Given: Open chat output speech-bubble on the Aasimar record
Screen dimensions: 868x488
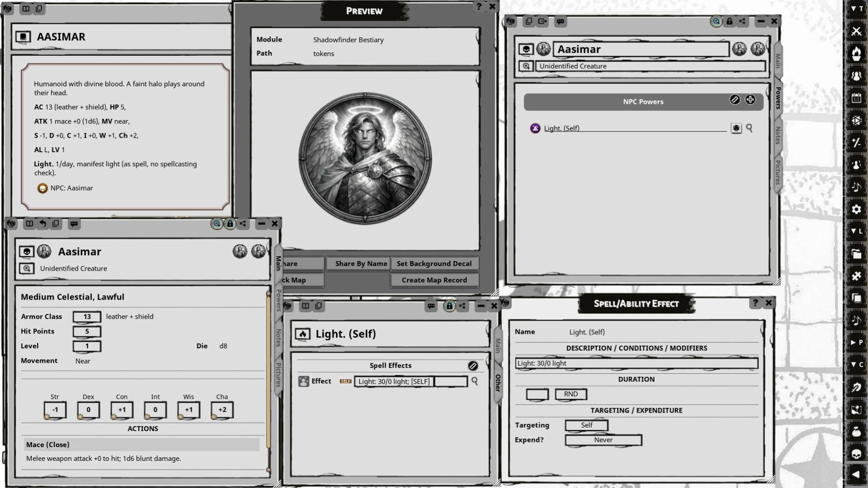Looking at the screenshot, I should pos(561,21).
